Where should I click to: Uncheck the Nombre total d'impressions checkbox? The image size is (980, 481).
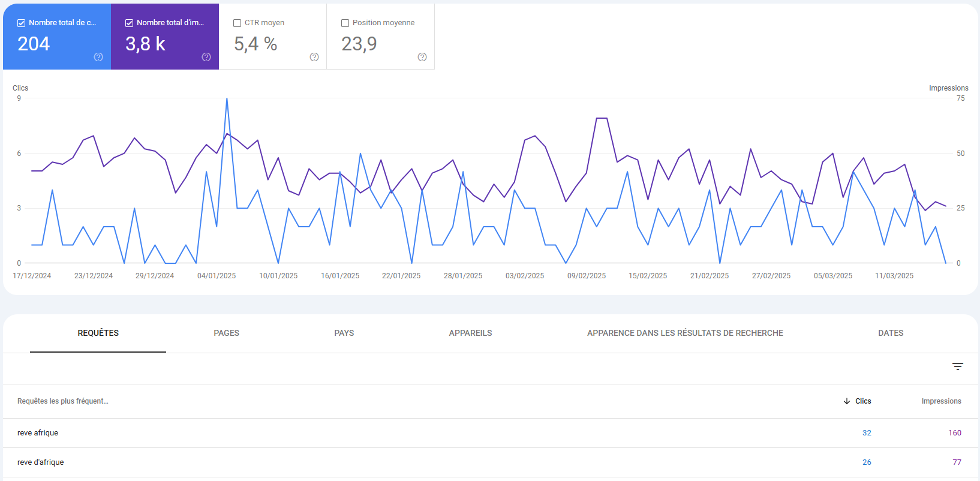click(x=129, y=23)
